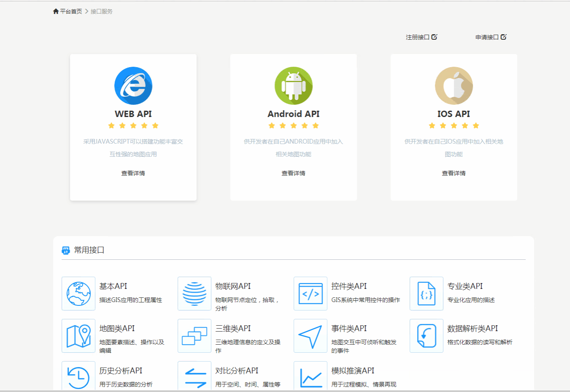Open the 对比分析API link
This screenshot has height=392, width=570.
pyautogui.click(x=237, y=371)
